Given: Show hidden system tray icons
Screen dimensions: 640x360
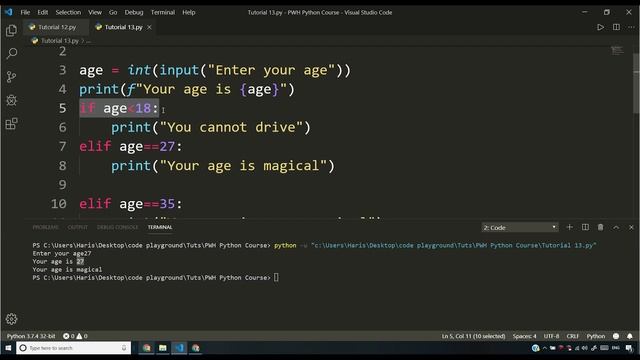Looking at the screenshot, I should [x=544, y=348].
